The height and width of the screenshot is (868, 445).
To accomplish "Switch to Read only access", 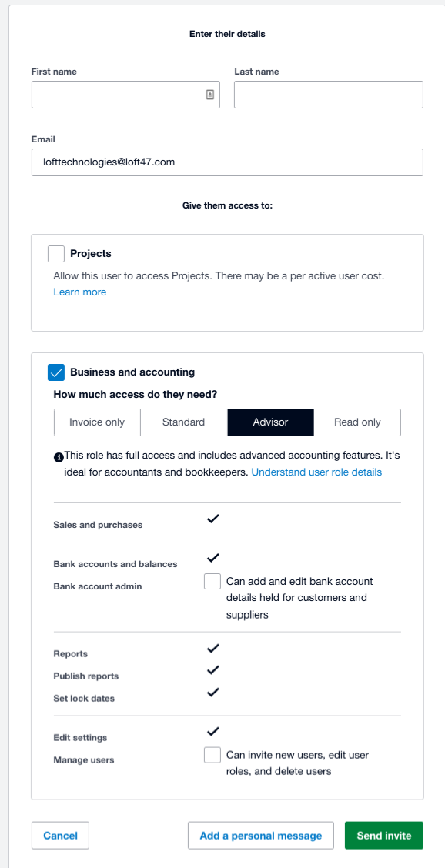I will (x=357, y=422).
